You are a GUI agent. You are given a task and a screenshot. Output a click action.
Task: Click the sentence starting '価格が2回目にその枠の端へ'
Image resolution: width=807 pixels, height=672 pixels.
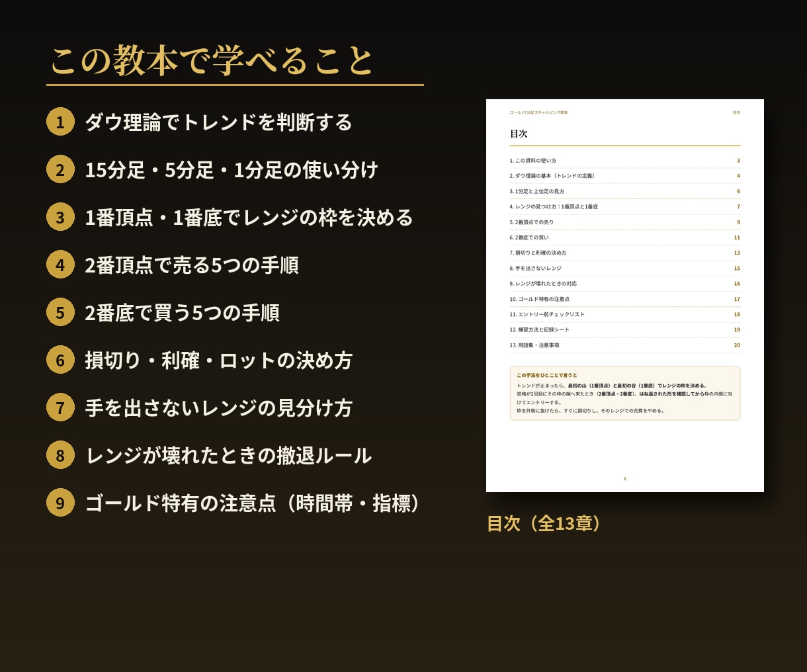click(x=624, y=398)
